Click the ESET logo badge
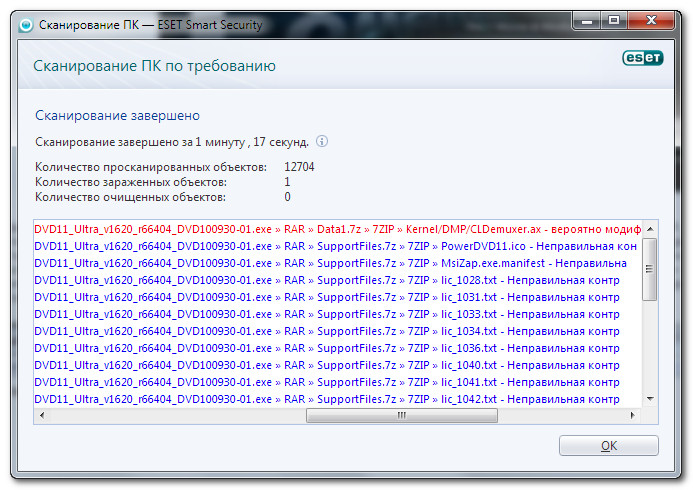This screenshot has width=693, height=490. [643, 58]
